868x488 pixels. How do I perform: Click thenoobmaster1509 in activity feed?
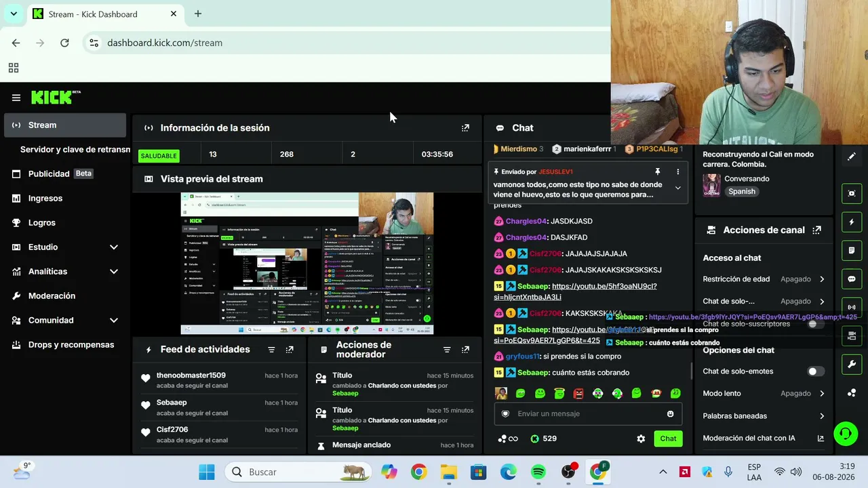191,375
